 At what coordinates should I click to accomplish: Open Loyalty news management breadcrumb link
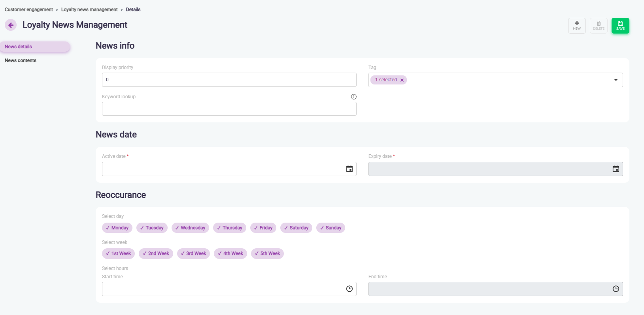(x=89, y=9)
